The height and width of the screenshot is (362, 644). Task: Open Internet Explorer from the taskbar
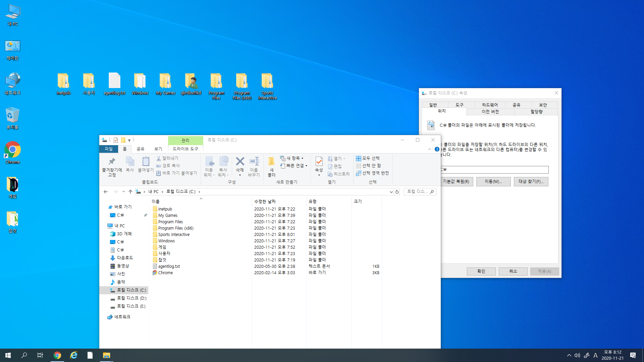tap(73, 355)
